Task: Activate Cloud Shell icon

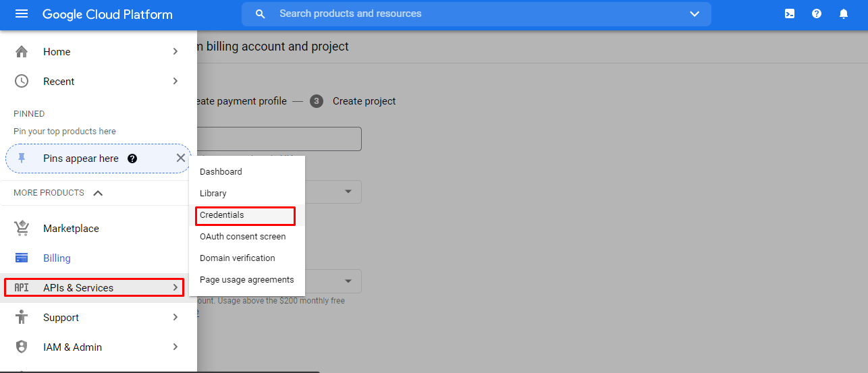Action: pyautogui.click(x=790, y=13)
